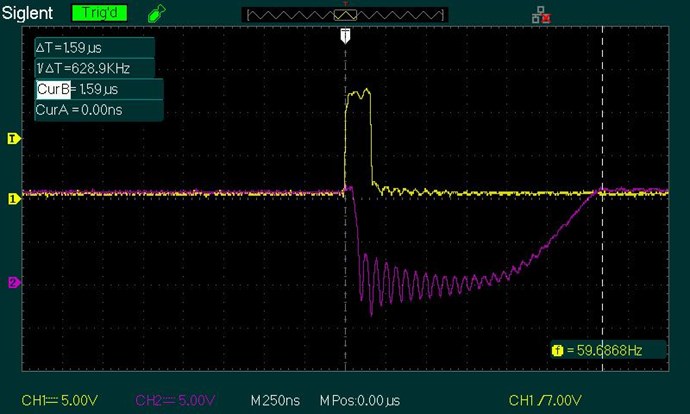Click the Siglent brand logo
The width and height of the screenshot is (690, 414).
28,13
